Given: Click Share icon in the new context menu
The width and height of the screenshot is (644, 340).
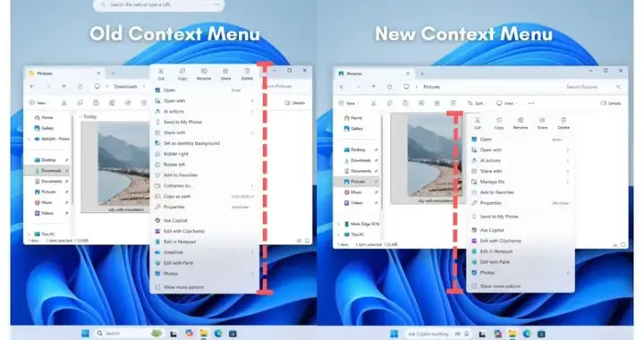Looking at the screenshot, I should point(542,120).
